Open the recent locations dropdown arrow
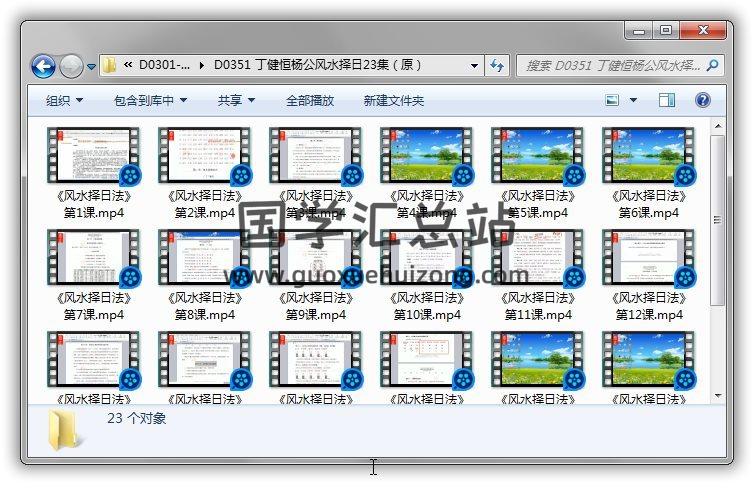Screen dimensions: 754x489 (91, 66)
